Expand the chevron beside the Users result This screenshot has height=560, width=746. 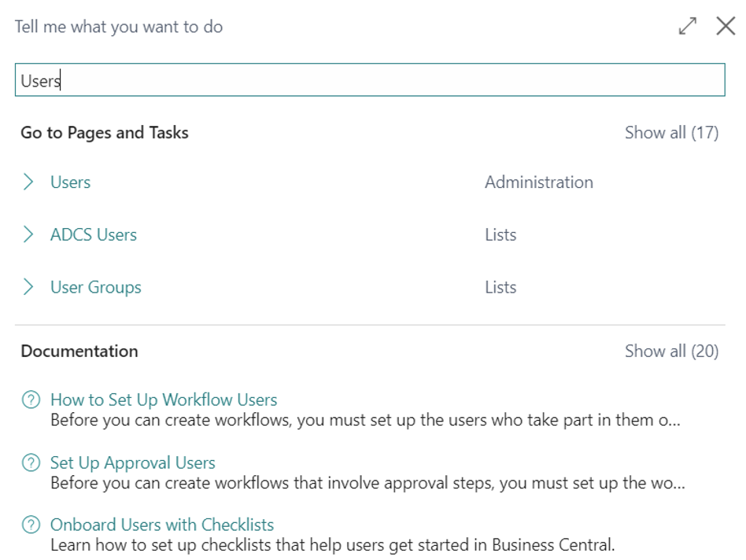pyautogui.click(x=29, y=182)
